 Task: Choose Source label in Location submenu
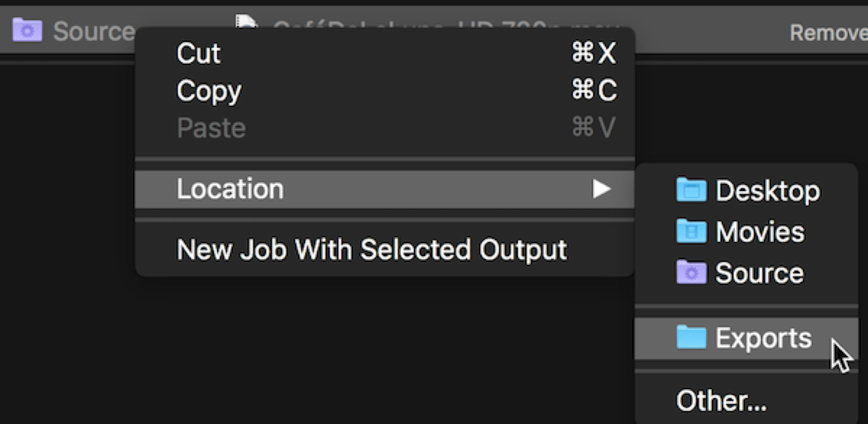pyautogui.click(x=759, y=273)
